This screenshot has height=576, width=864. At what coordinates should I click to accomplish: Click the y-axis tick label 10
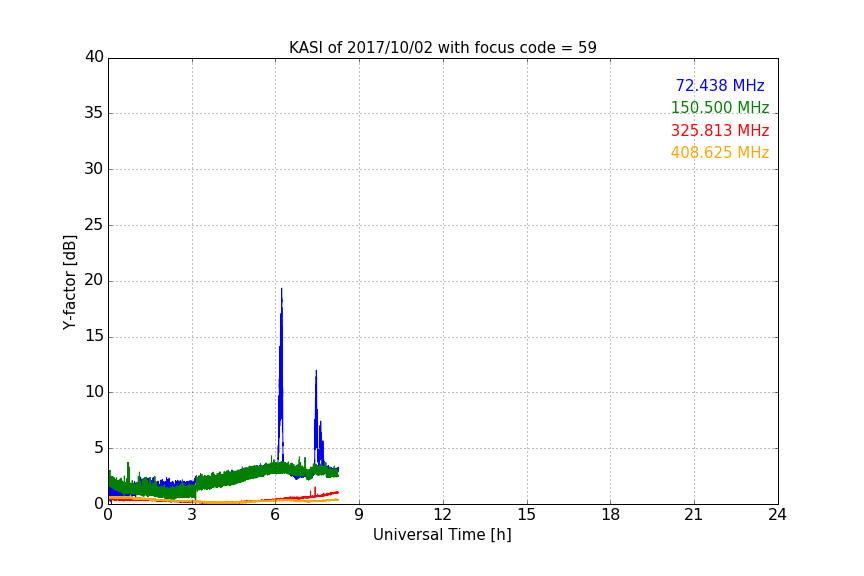coord(94,392)
